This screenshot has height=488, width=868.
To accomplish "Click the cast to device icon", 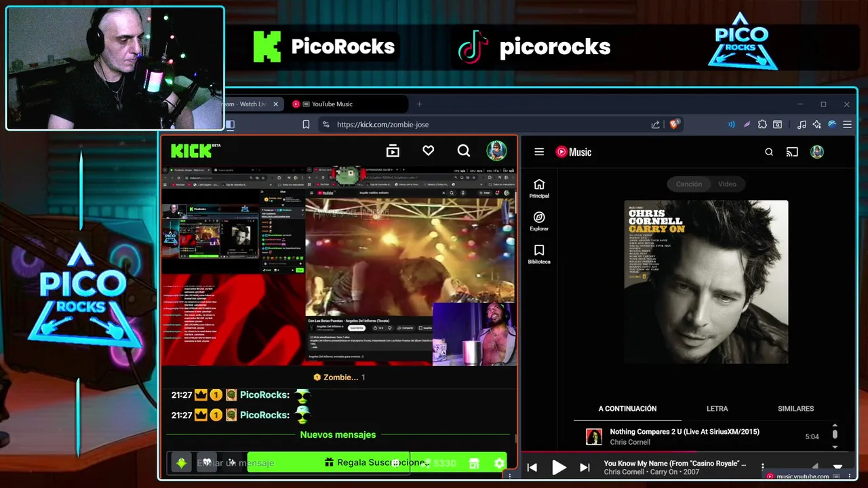I will [792, 152].
